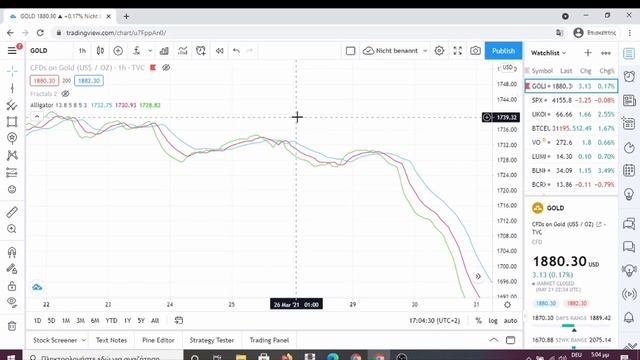Click the 1882.30 buy price button
640x360 pixels.
coord(89,81)
